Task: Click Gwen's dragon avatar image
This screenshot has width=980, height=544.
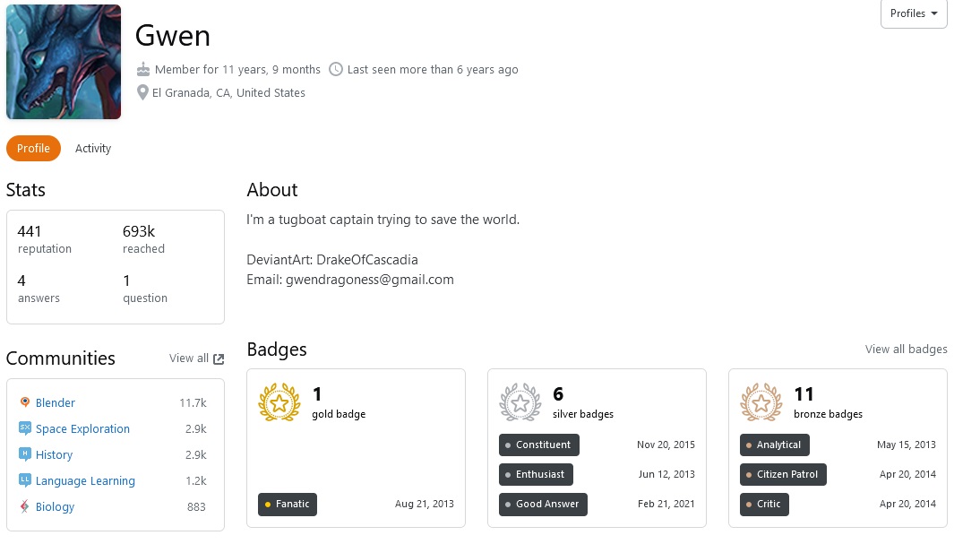Action: (64, 62)
